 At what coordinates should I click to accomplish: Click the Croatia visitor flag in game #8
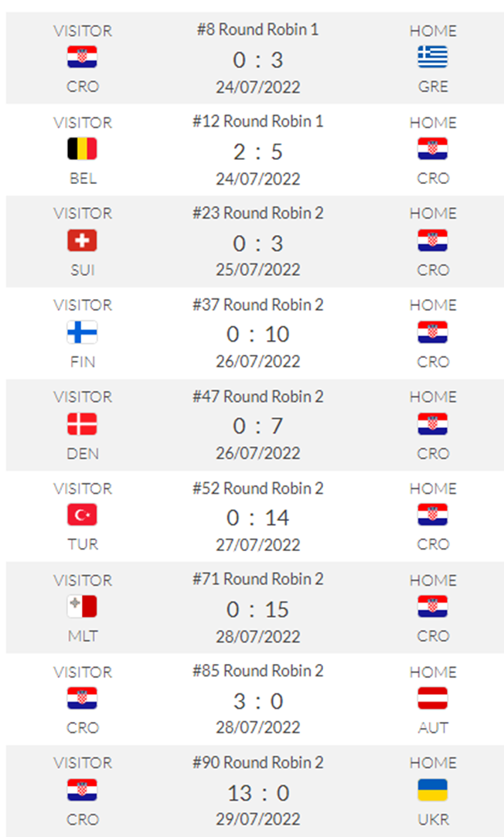(82, 57)
